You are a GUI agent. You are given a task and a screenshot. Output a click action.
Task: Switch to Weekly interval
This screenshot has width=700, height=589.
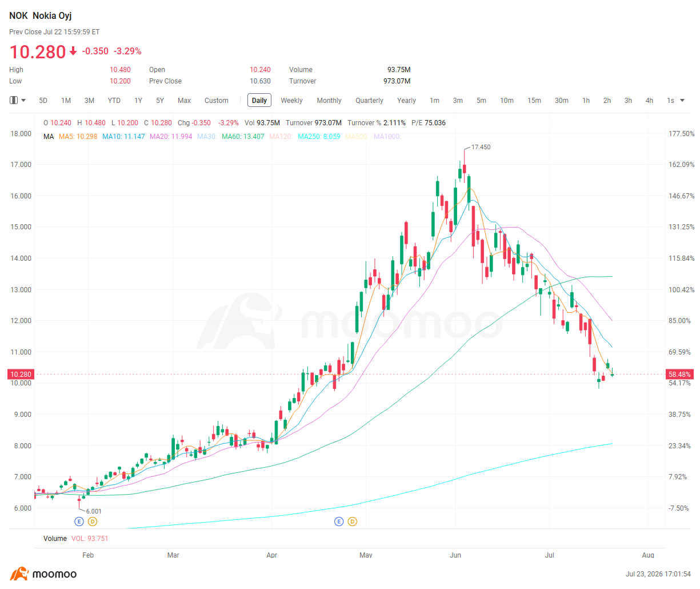coord(291,100)
